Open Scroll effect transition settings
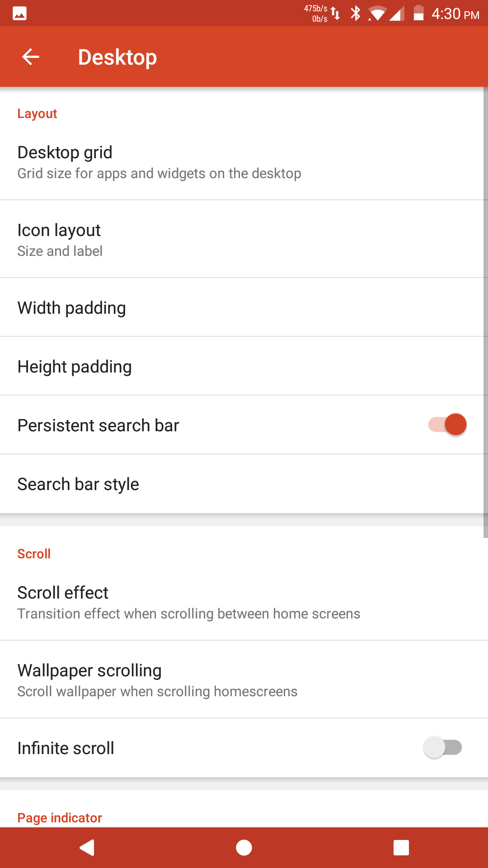This screenshot has height=868, width=488. 244,602
